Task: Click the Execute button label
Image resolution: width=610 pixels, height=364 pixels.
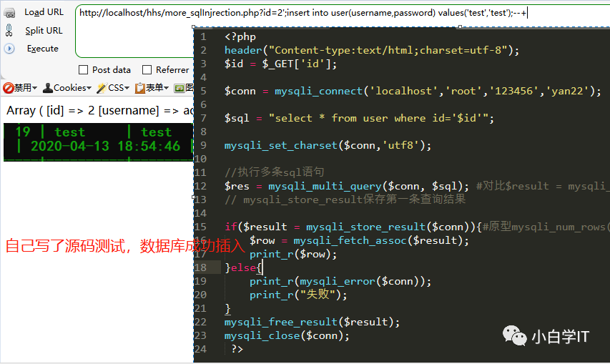Action: pos(43,49)
